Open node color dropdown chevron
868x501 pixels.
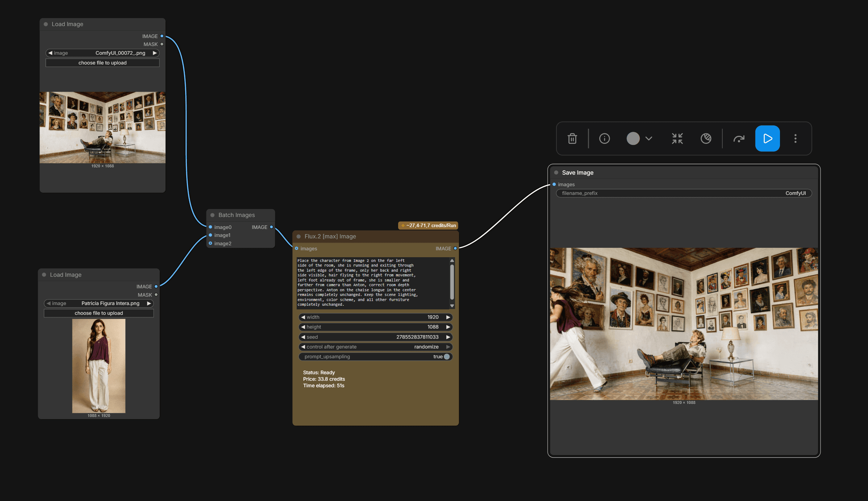649,138
